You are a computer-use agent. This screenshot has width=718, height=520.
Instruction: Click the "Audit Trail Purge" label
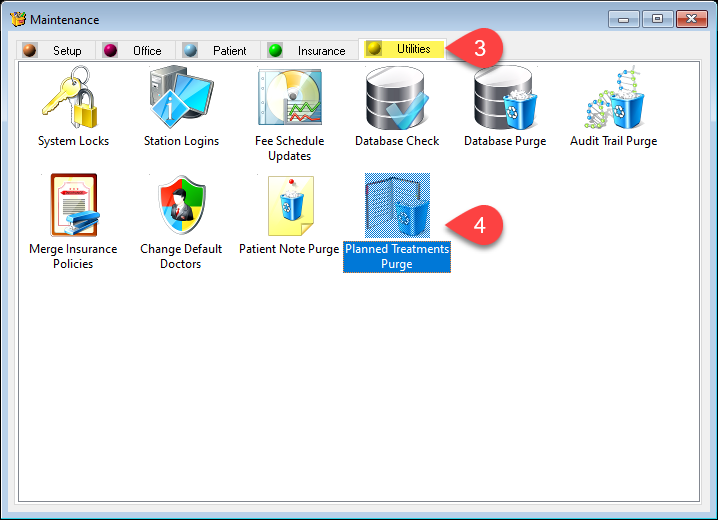click(x=614, y=141)
